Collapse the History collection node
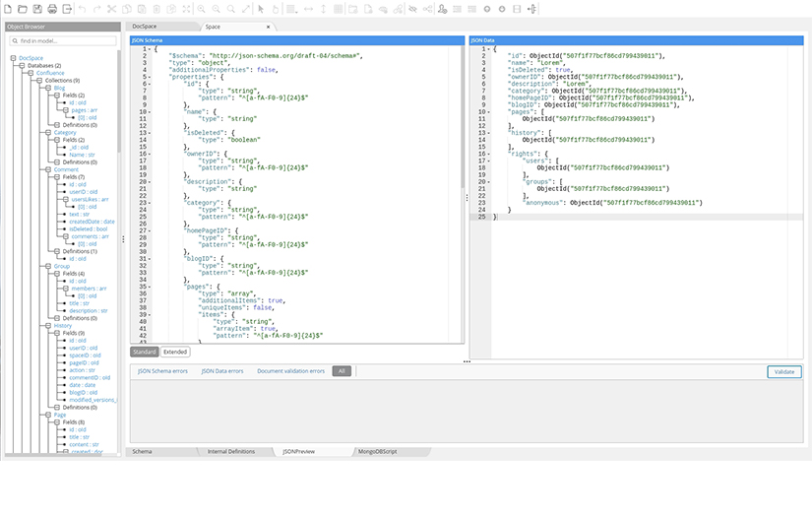The image size is (812, 517). coord(48,325)
